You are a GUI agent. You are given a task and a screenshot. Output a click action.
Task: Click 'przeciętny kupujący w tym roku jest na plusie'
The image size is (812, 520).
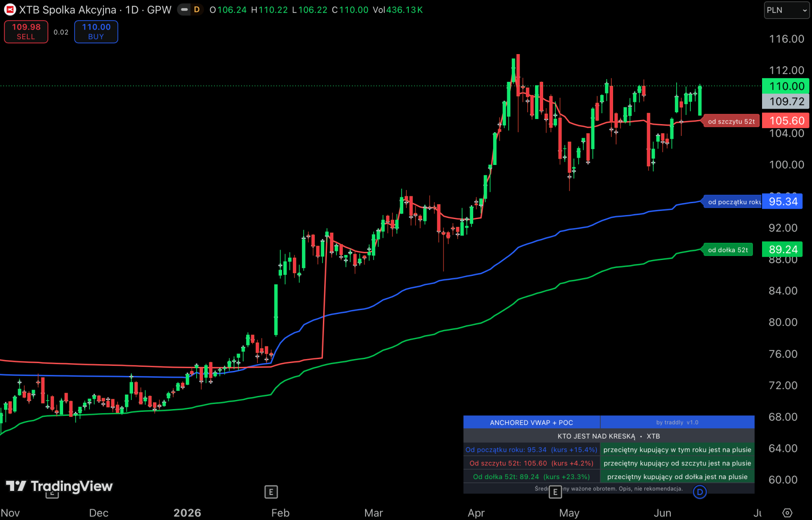(677, 450)
